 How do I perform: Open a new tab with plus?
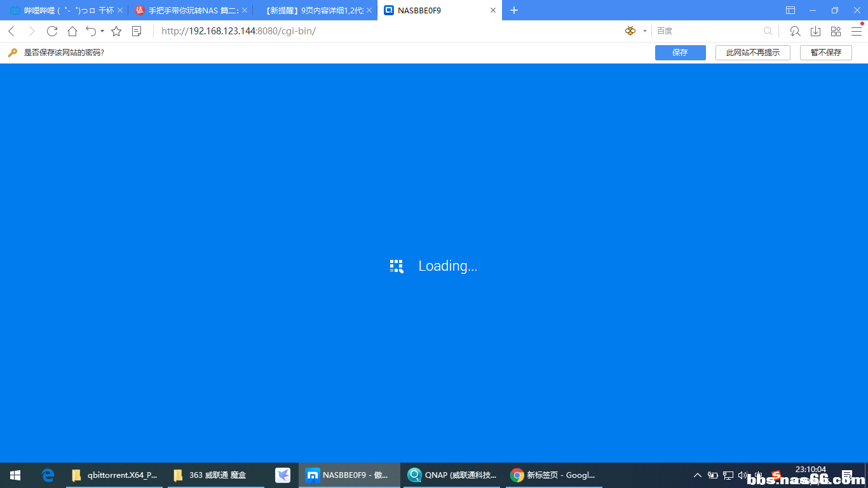coord(514,10)
